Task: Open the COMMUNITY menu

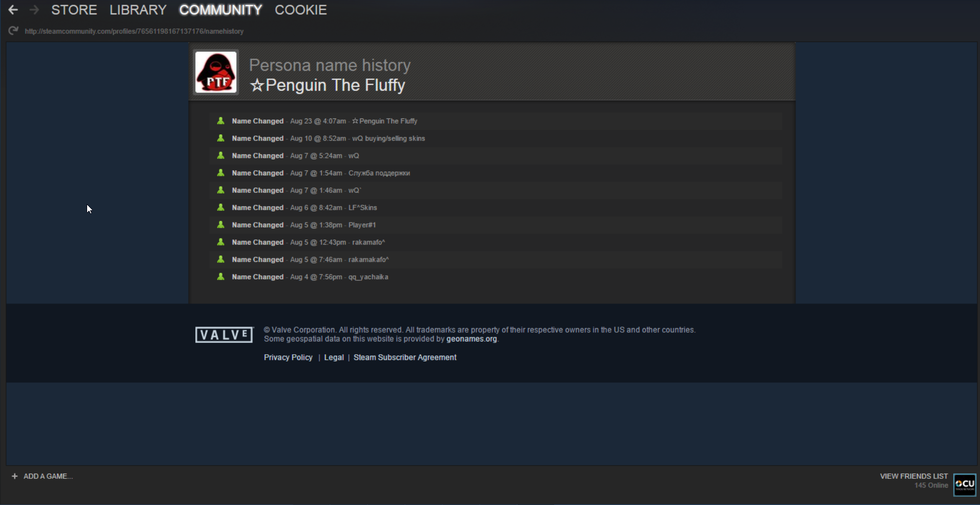Action: click(x=220, y=10)
